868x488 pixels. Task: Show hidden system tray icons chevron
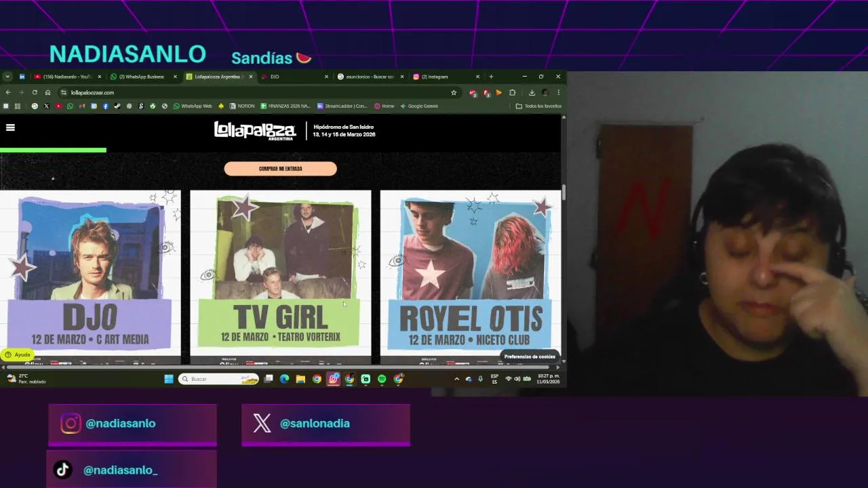click(456, 379)
